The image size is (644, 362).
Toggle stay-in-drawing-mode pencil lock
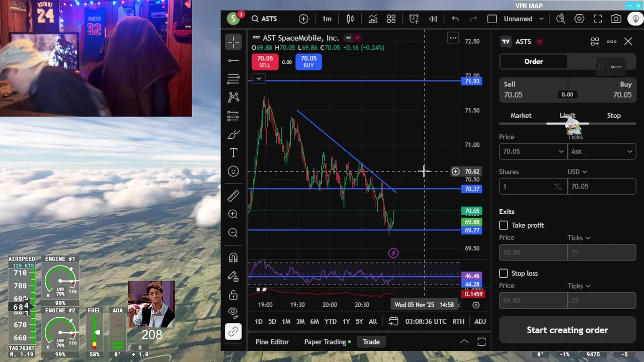pyautogui.click(x=233, y=276)
